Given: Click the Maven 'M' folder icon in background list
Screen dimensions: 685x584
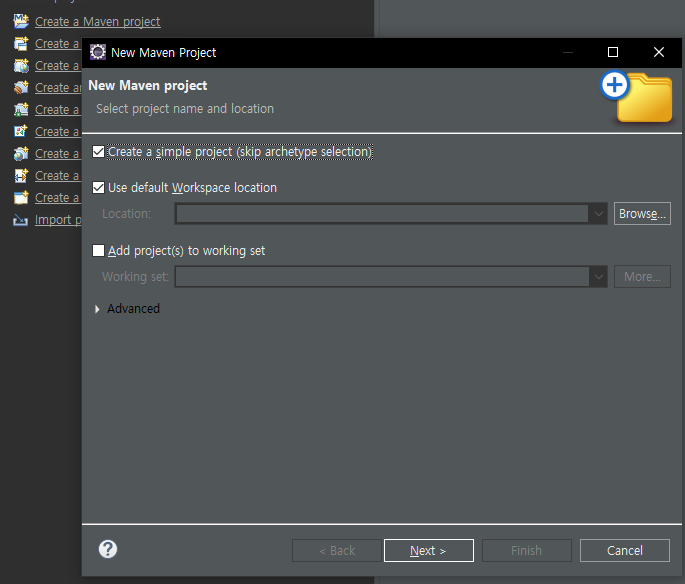Looking at the screenshot, I should pos(21,21).
